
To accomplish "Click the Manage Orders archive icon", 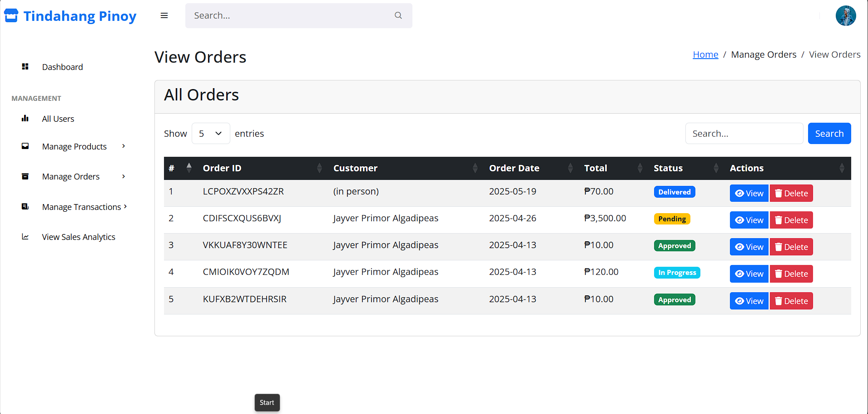I will [x=25, y=176].
